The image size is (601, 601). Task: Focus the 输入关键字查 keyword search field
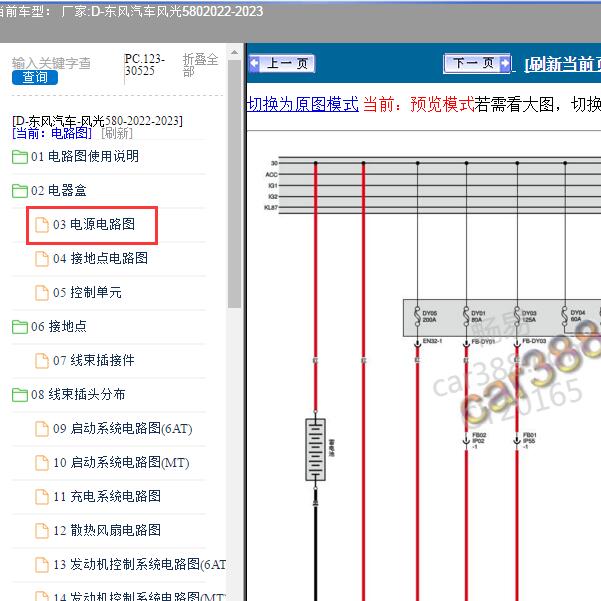point(51,63)
